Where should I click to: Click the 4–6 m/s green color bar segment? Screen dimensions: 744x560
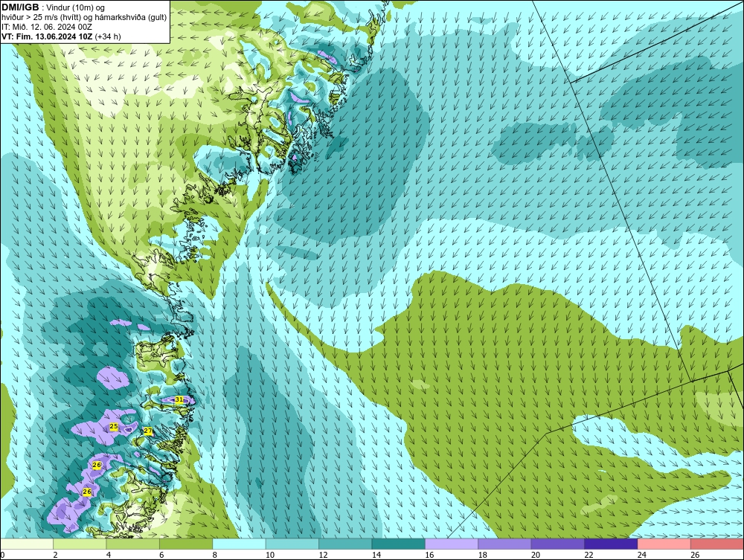133,544
